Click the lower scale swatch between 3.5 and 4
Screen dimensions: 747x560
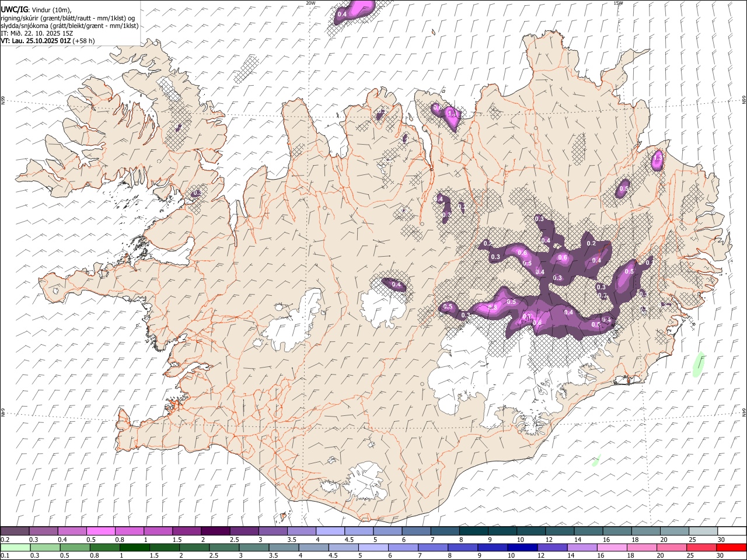click(x=283, y=547)
